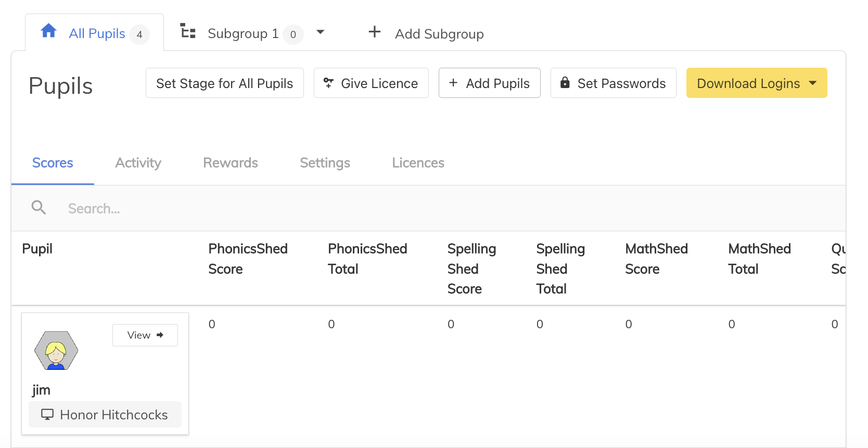Open the Rewards tab
Screen dimensions: 868x448
231,163
